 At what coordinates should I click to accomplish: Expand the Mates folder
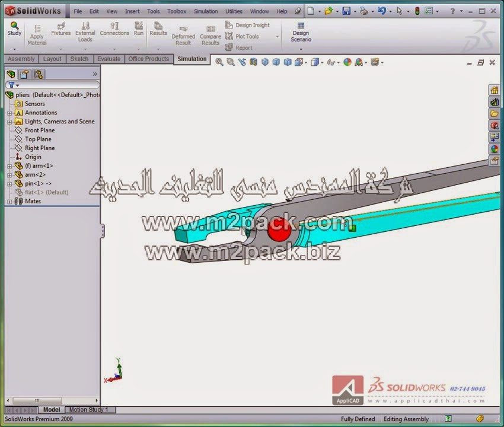click(x=9, y=202)
